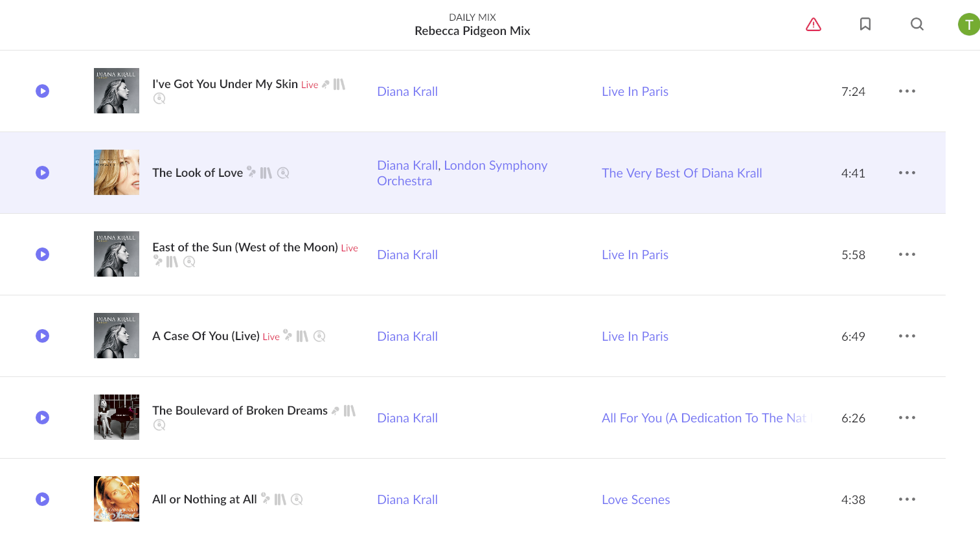
Task: Open London Symphony Orchestra artist link
Action: click(462, 173)
